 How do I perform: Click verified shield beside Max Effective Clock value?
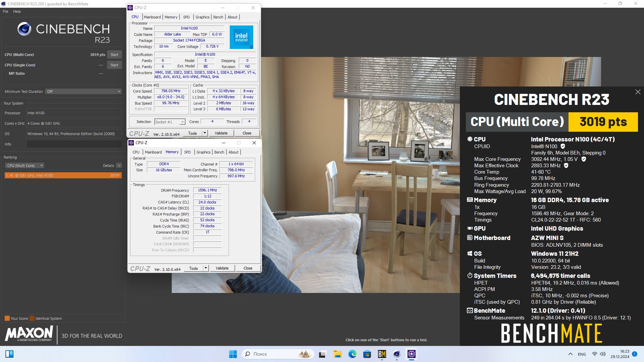pyautogui.click(x=566, y=165)
